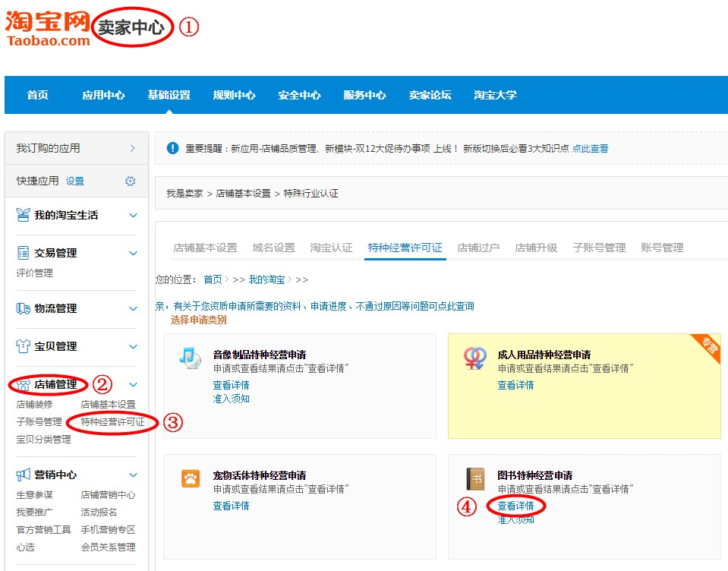Screen dimensions: 728x571
Task: Click 物流管理 truck icon
Action: click(x=23, y=308)
